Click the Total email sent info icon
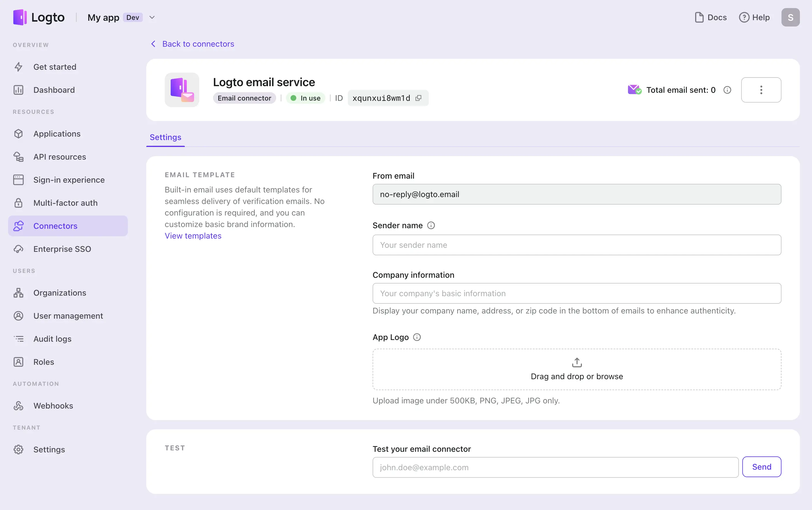 tap(727, 90)
